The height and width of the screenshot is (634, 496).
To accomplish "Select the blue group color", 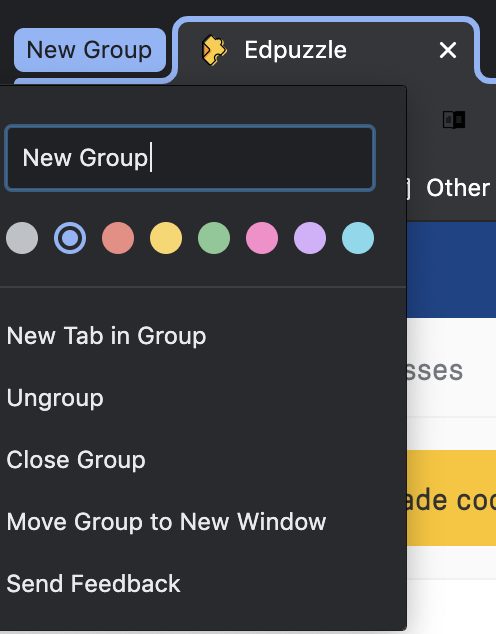I will (x=70, y=238).
